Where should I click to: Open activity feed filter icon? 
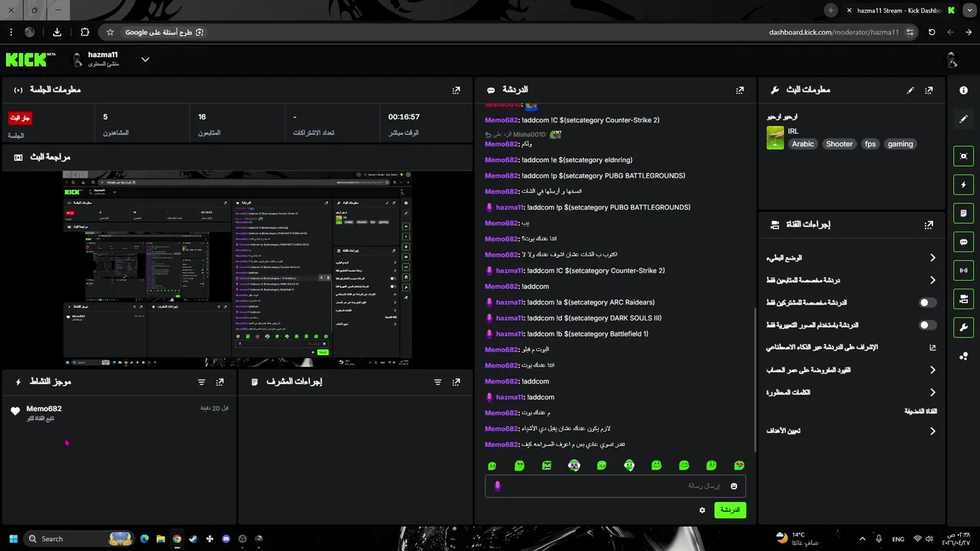[201, 381]
